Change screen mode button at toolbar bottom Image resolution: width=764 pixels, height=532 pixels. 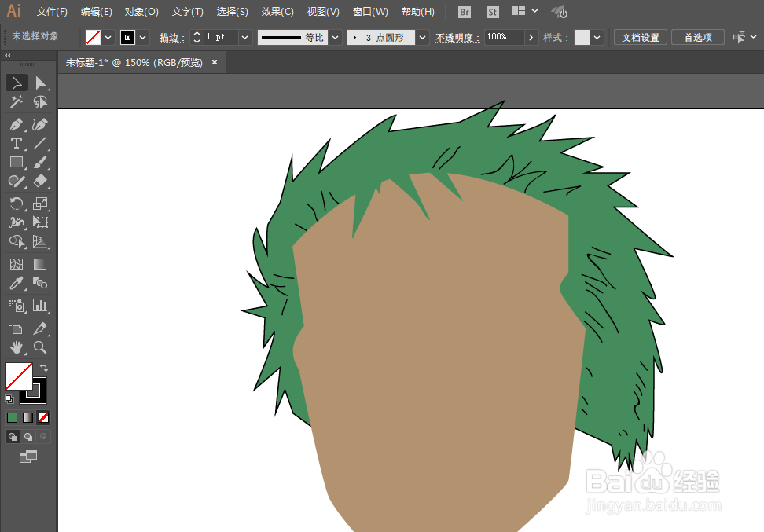click(28, 457)
